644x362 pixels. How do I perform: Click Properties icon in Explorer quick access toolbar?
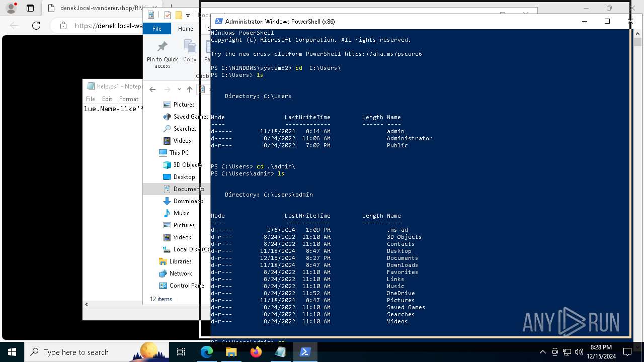pyautogui.click(x=168, y=15)
